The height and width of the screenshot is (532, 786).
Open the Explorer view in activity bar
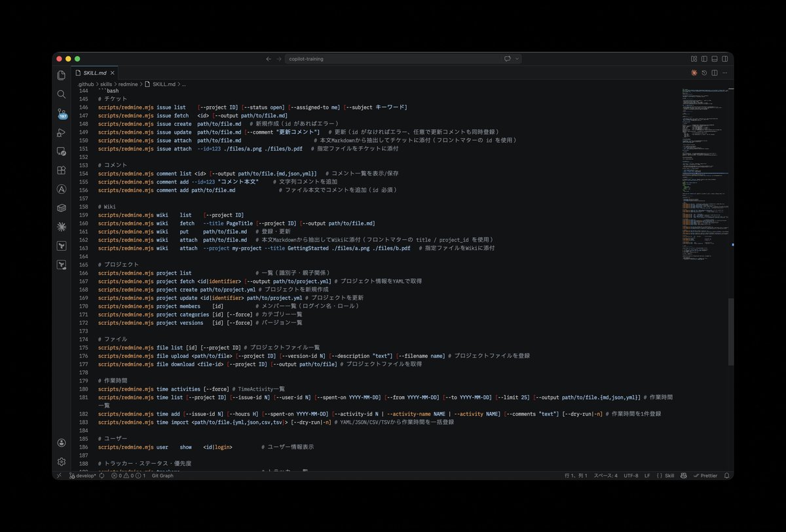[x=62, y=75]
